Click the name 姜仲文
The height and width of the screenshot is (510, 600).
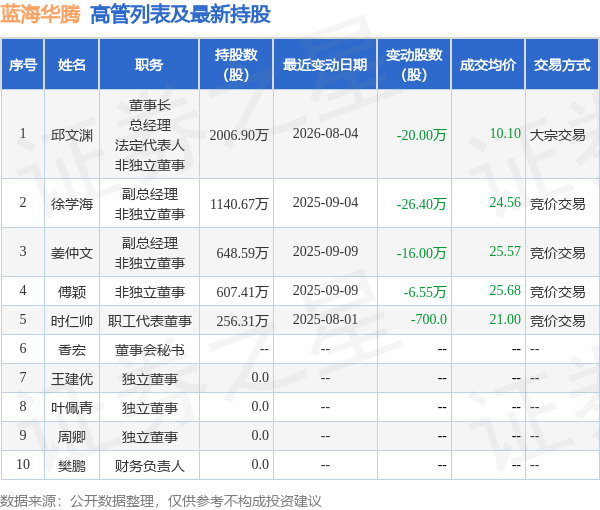click(x=72, y=253)
